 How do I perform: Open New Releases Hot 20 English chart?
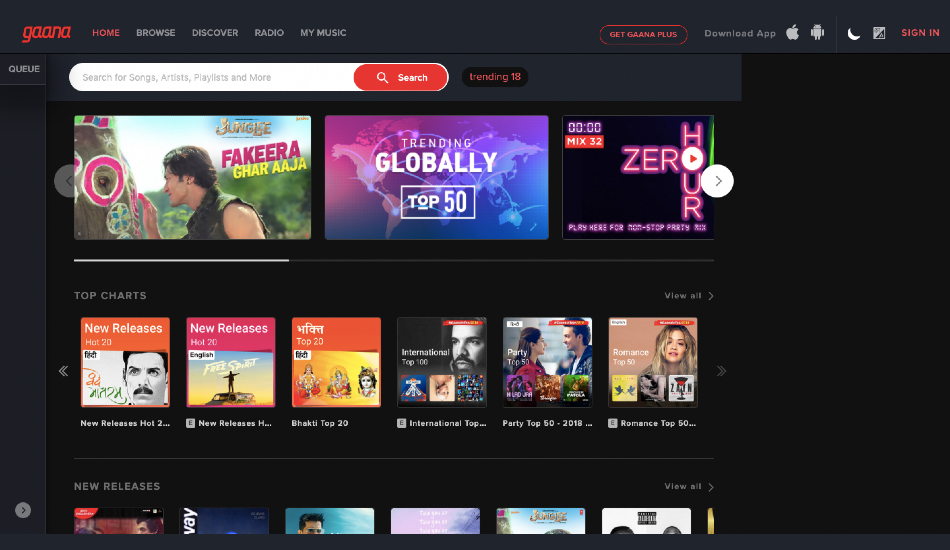point(231,362)
